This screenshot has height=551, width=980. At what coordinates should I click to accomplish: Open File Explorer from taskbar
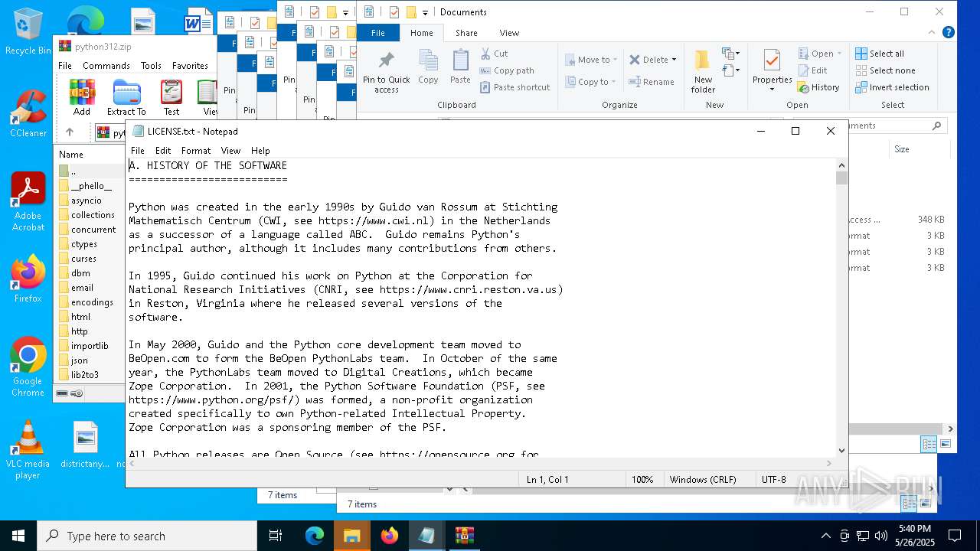click(351, 536)
